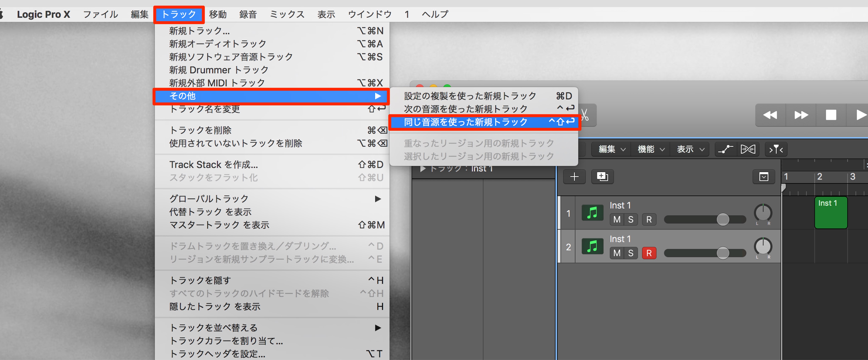Click track number 2 header
The image size is (868, 360).
pos(568,247)
